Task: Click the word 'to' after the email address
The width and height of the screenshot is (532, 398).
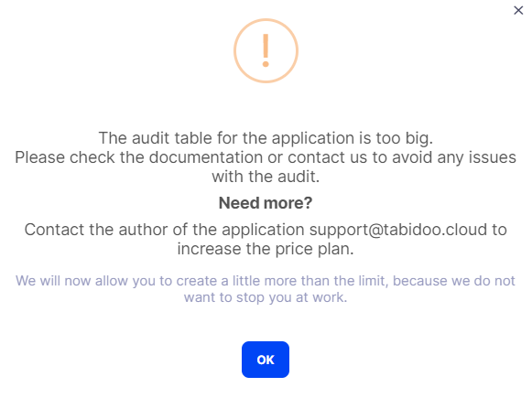Action: pyautogui.click(x=499, y=230)
